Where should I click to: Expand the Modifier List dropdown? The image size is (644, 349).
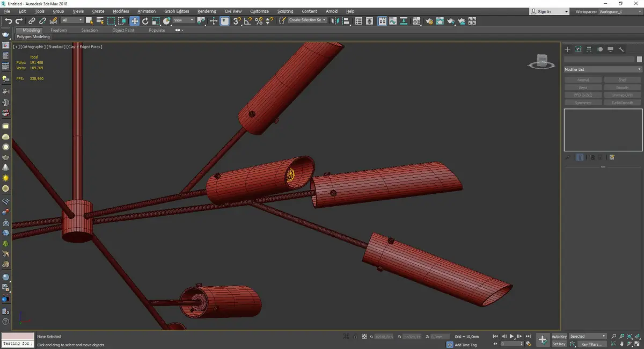[x=603, y=69]
